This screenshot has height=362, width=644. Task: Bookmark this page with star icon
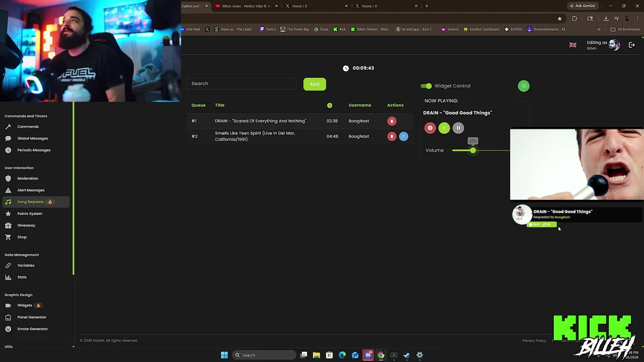[559, 19]
